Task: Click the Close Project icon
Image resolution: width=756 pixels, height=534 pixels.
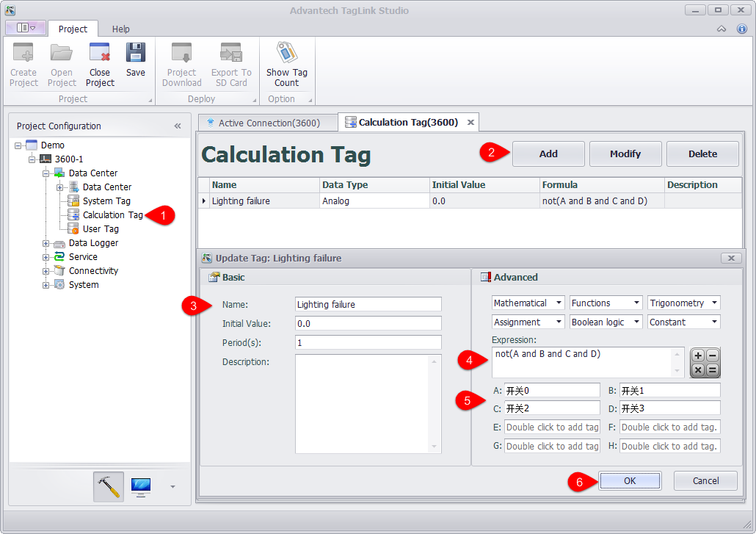Action: pos(100,54)
